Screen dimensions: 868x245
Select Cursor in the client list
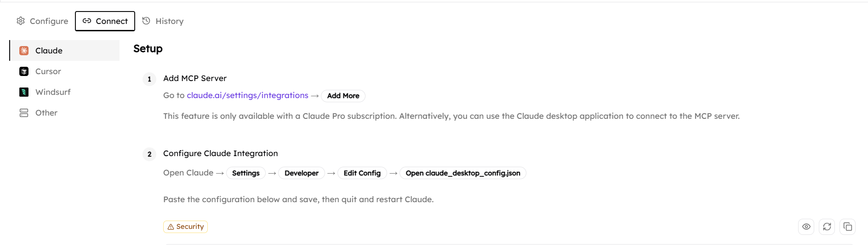(x=48, y=71)
